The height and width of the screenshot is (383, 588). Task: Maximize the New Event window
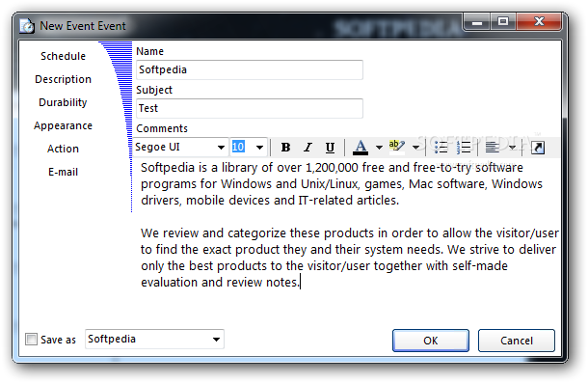[503, 22]
